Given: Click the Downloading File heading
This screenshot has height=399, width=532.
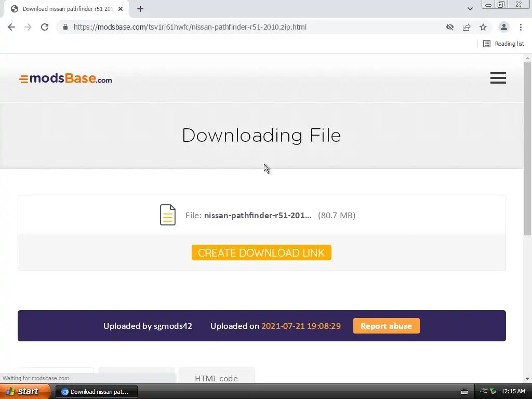Looking at the screenshot, I should pyautogui.click(x=261, y=136).
